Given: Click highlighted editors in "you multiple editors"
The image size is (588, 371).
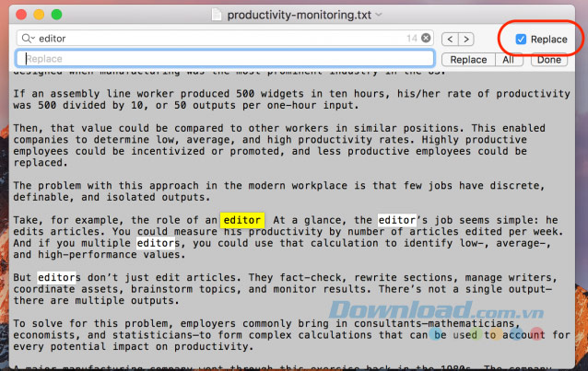Looking at the screenshot, I should click(x=156, y=243).
